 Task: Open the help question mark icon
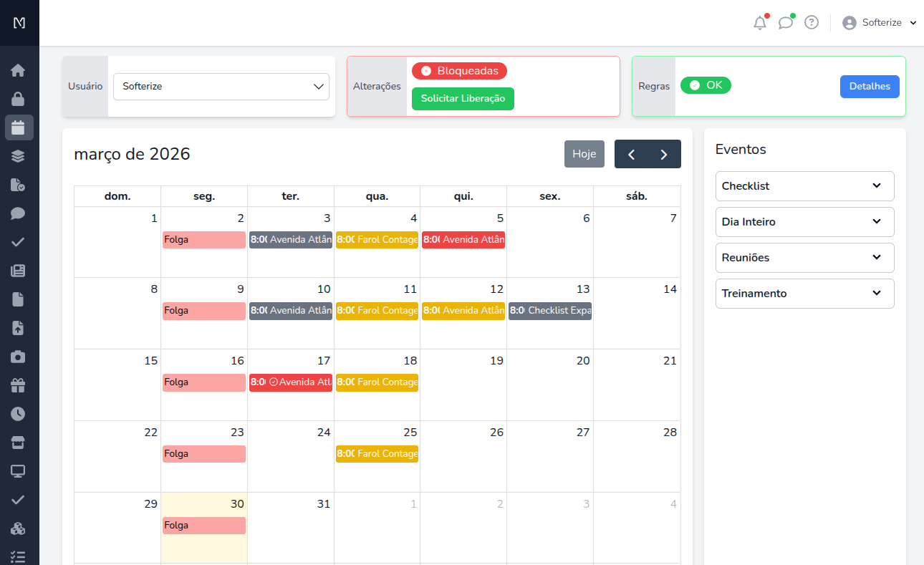click(811, 22)
